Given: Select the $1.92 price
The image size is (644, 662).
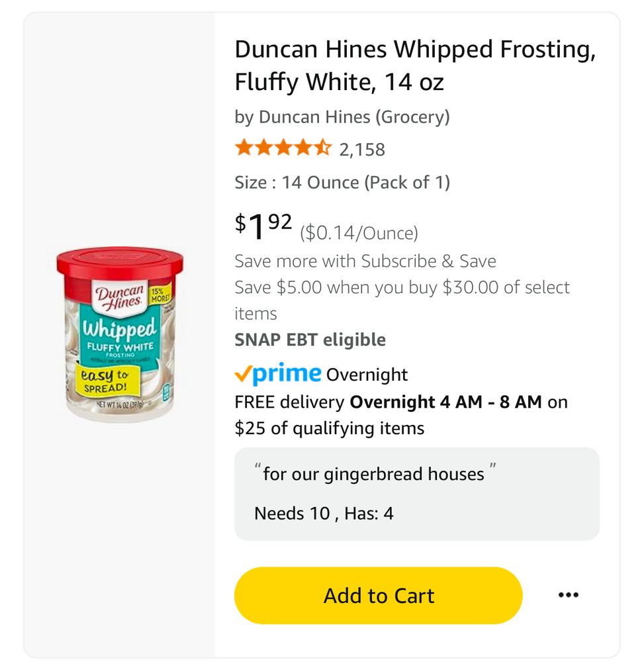Looking at the screenshot, I should click(263, 225).
